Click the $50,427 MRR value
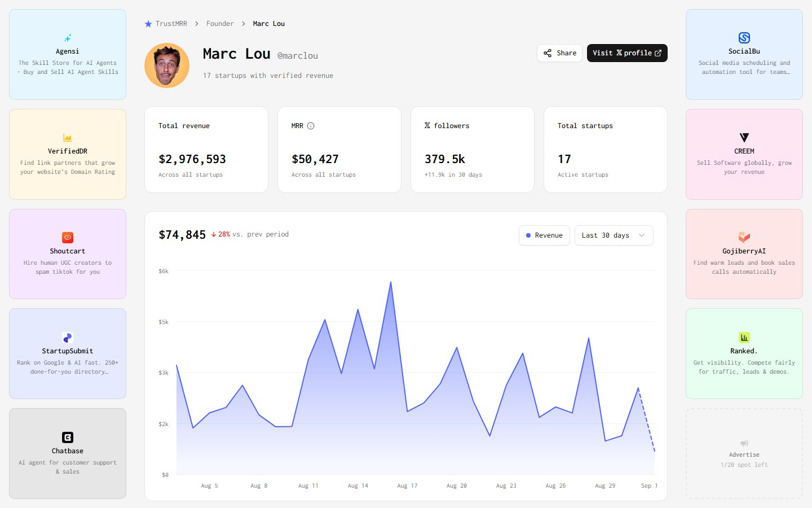812x508 pixels. pos(315,159)
